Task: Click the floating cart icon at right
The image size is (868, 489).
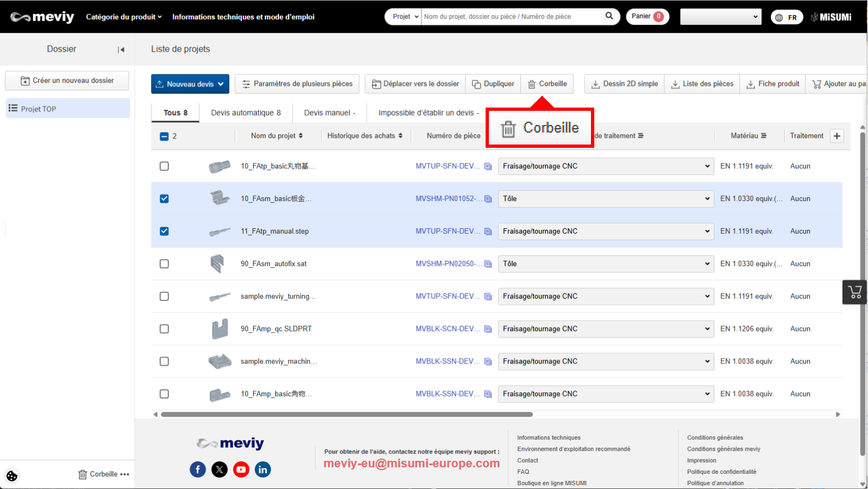Action: coord(854,292)
